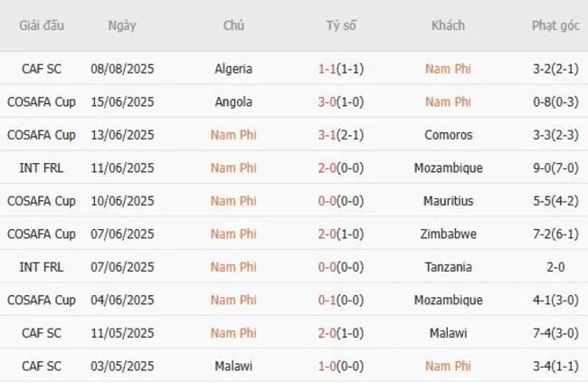Open the Tanzania team link

(449, 267)
